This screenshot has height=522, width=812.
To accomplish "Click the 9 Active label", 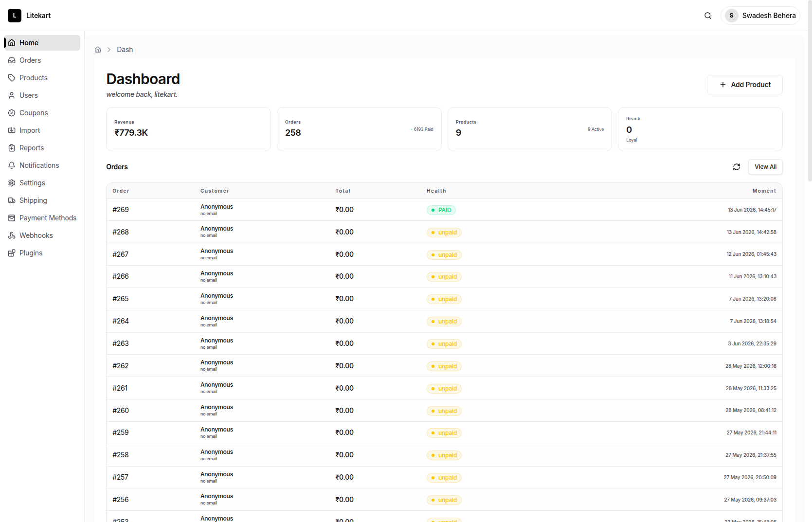I will point(595,129).
